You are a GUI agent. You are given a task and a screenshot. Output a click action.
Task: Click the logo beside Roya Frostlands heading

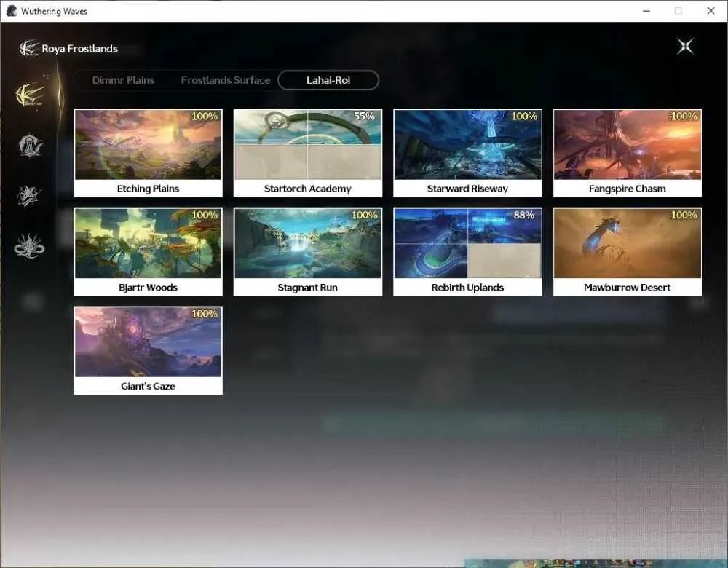pos(28,48)
